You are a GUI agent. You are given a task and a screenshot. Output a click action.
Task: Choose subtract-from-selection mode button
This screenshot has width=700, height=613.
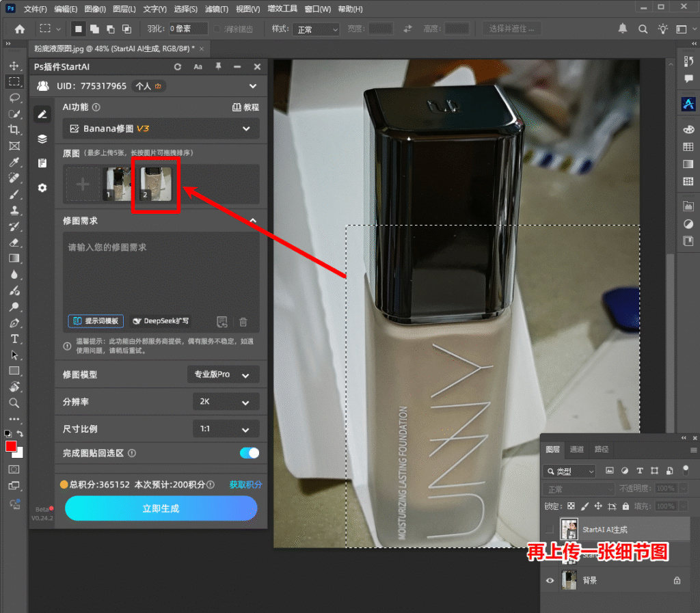111,29
